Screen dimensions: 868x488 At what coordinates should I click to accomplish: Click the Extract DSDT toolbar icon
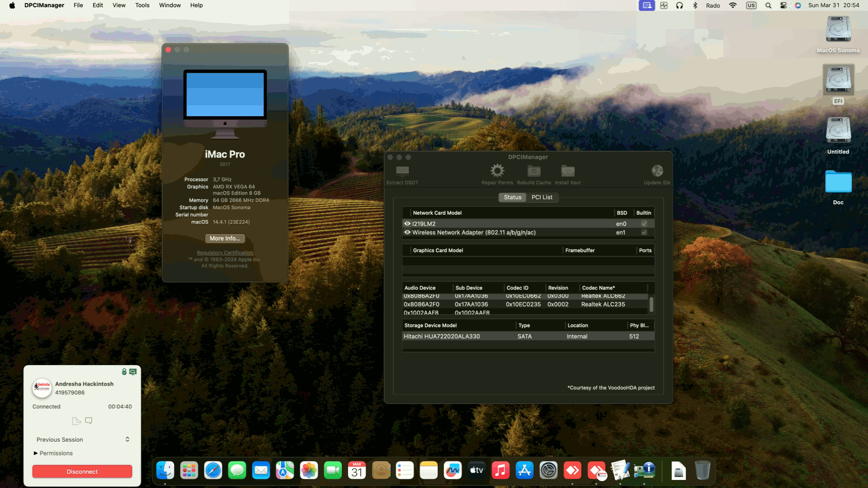402,171
